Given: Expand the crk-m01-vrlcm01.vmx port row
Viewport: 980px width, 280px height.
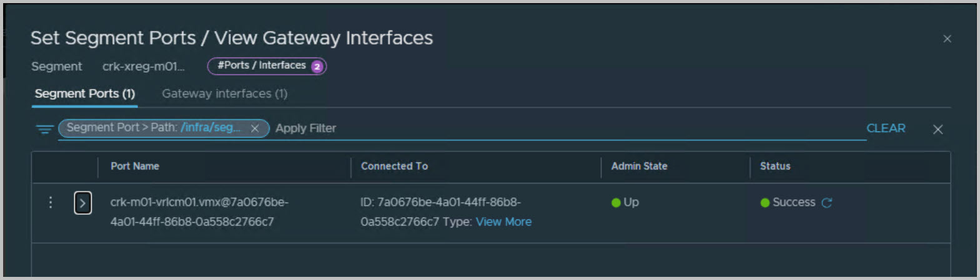Looking at the screenshot, I should [83, 203].
